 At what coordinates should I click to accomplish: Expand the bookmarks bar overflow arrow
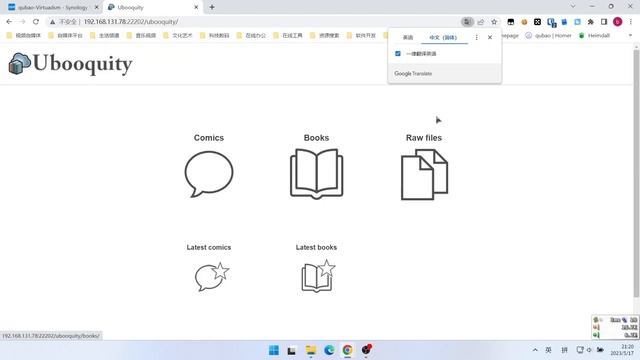click(x=630, y=36)
